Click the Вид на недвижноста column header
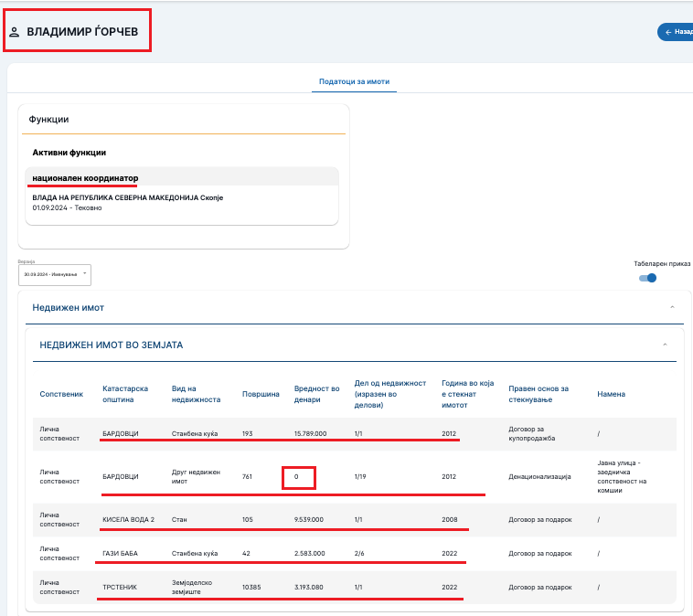Viewport: 693px width, 616px height. (196, 394)
